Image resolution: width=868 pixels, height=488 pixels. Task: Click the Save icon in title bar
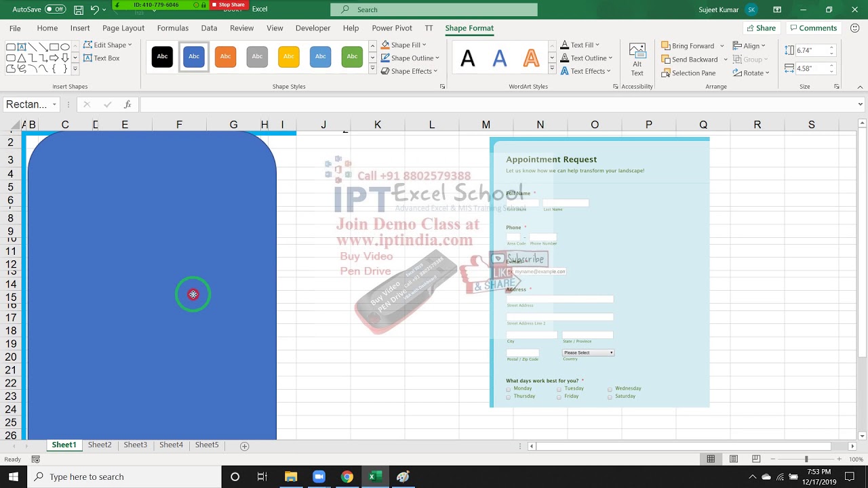coord(79,9)
